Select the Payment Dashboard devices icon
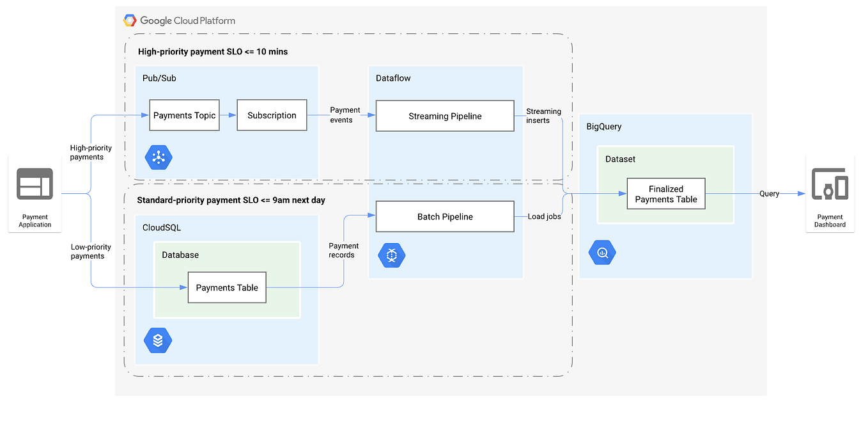The image size is (868, 430). [830, 184]
